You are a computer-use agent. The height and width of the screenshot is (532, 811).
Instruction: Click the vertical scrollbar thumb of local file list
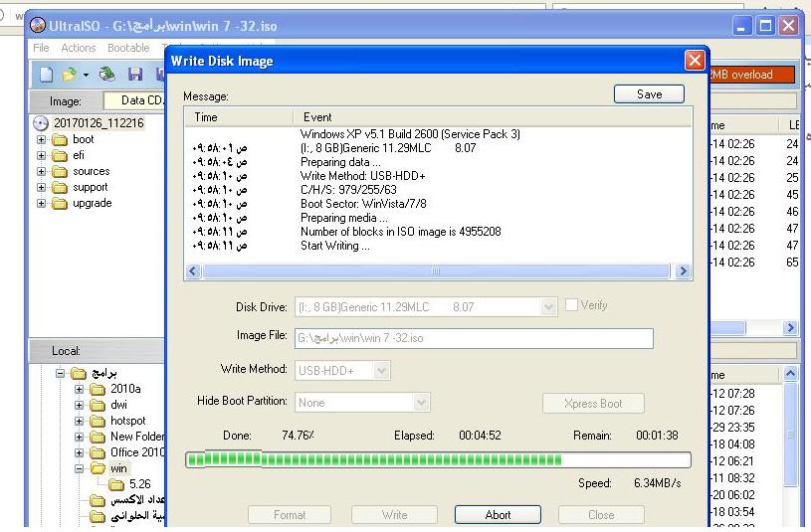790,434
